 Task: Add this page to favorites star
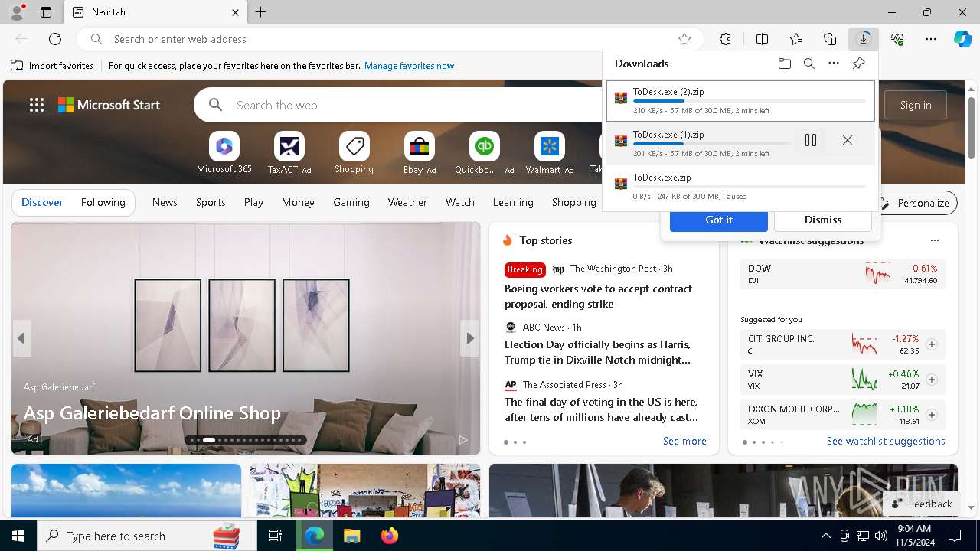coord(684,39)
